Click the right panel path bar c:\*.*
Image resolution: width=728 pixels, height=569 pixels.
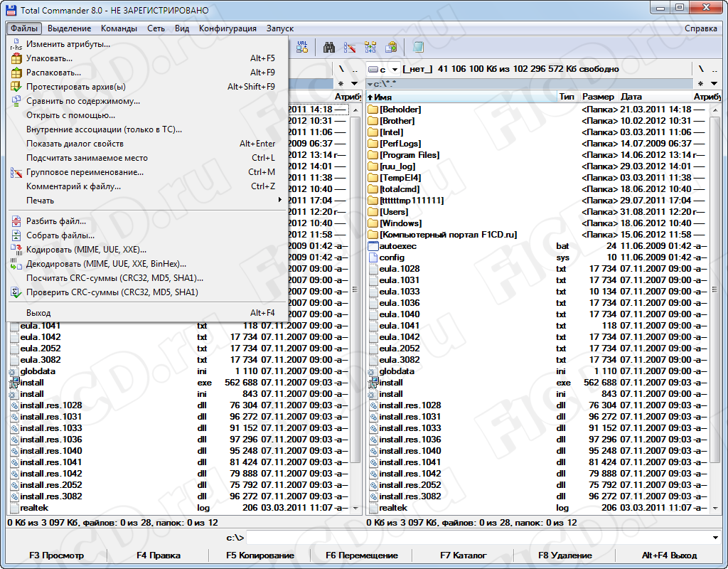(x=530, y=84)
